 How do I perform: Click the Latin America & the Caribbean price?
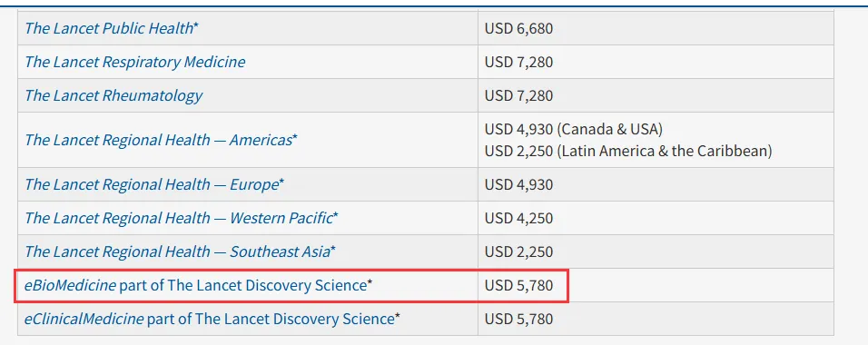click(x=628, y=151)
